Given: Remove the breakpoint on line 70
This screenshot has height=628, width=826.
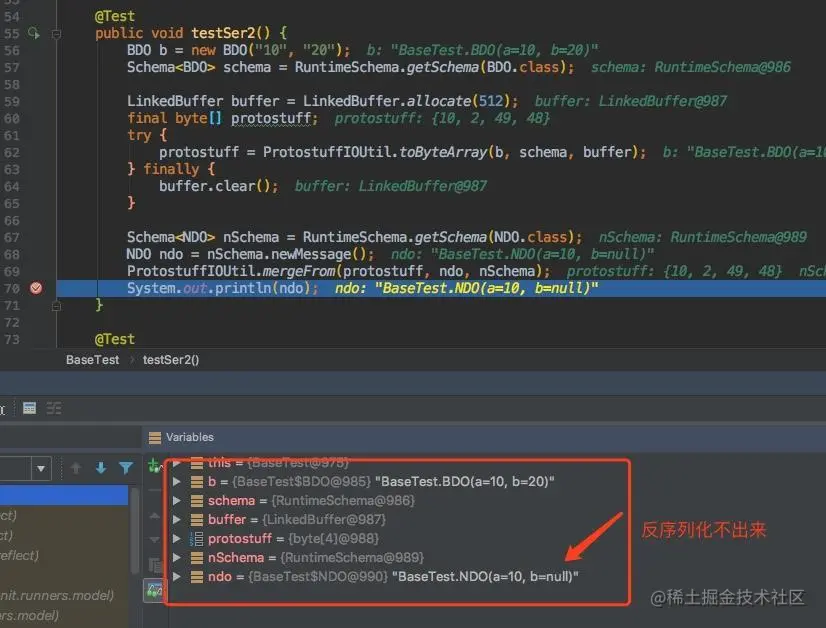Looking at the screenshot, I should point(36,288).
